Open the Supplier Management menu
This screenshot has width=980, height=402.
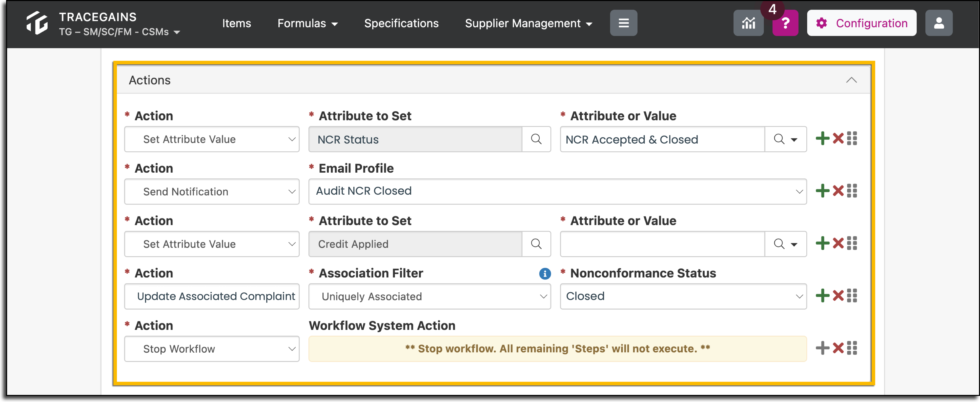click(x=529, y=23)
